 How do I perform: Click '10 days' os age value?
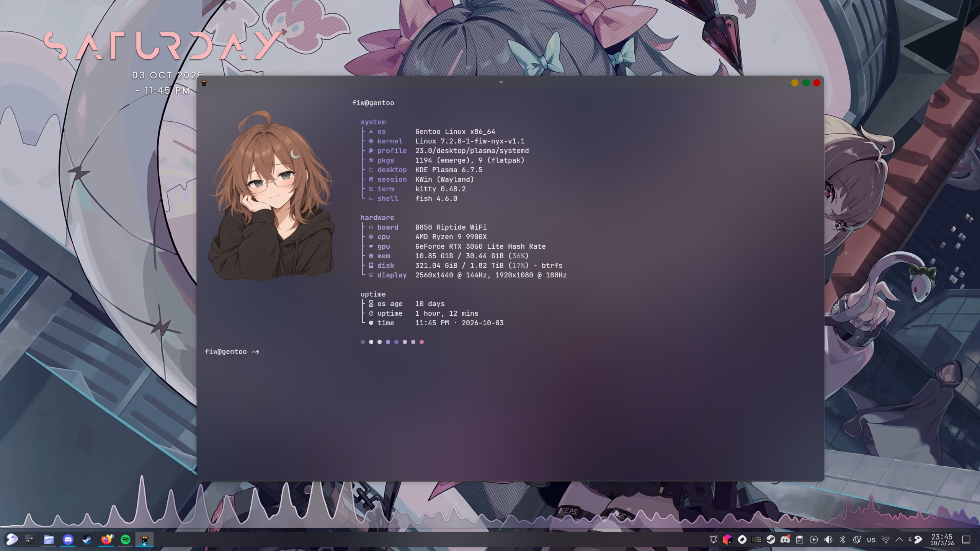point(430,304)
